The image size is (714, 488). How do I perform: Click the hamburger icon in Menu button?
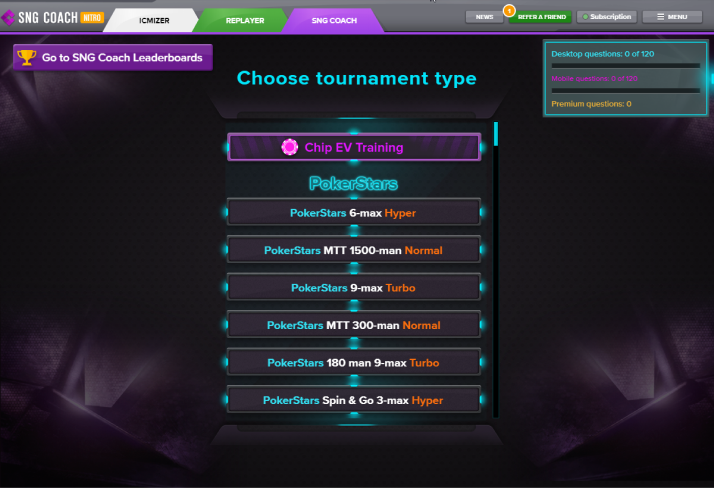(661, 17)
